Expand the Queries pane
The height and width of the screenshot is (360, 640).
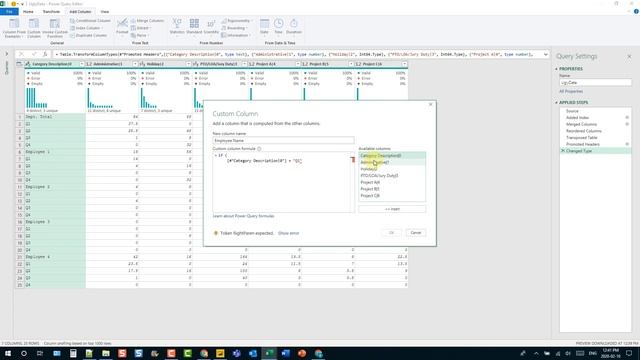7,53
